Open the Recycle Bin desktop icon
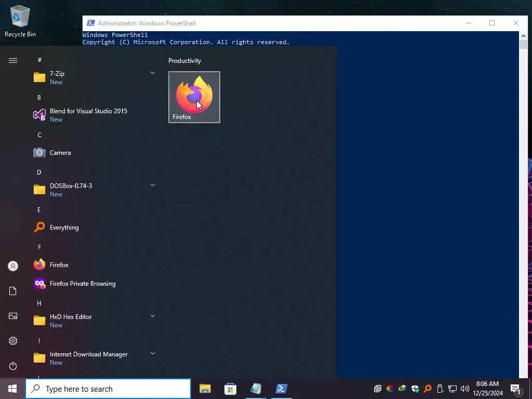 click(20, 21)
